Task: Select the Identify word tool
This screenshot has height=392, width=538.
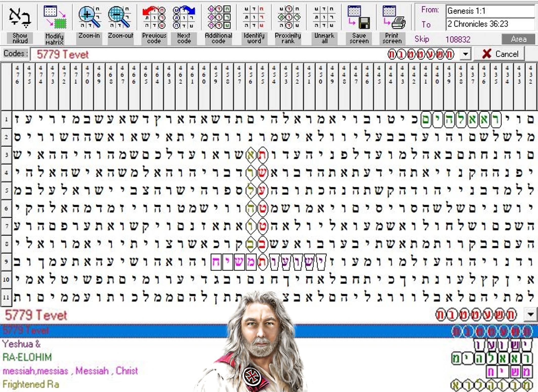Action: 254,17
